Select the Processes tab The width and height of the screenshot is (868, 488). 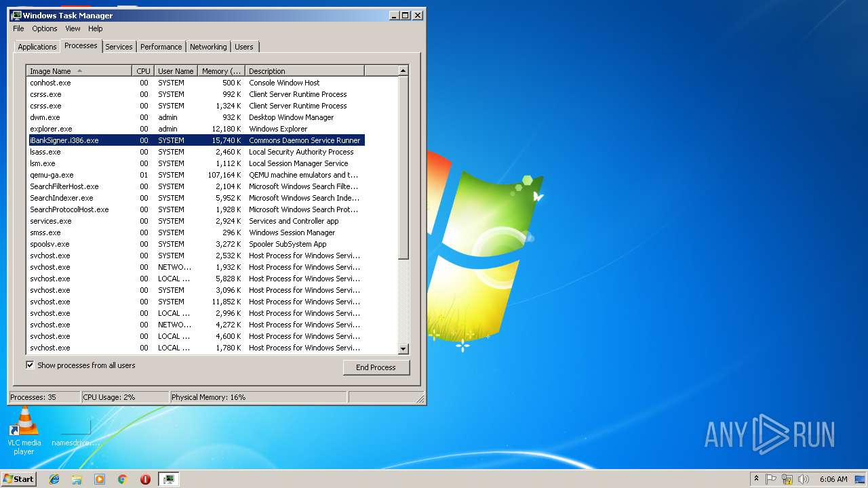pyautogui.click(x=81, y=45)
